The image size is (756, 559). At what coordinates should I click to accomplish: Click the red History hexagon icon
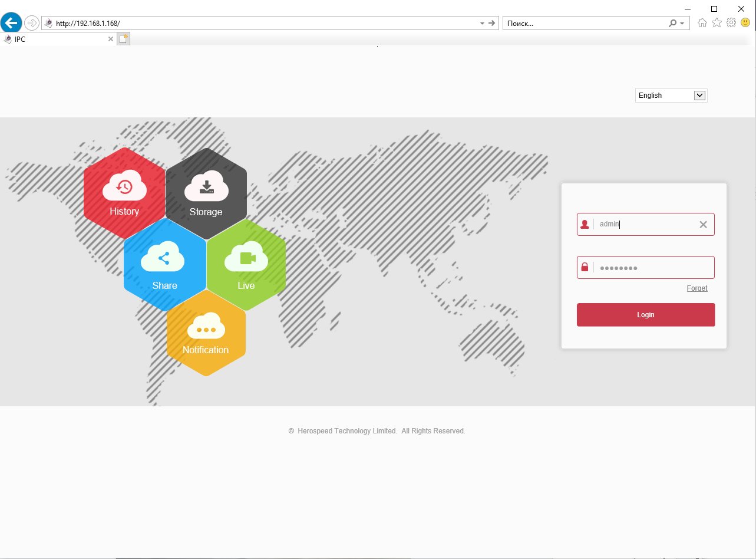tap(124, 193)
